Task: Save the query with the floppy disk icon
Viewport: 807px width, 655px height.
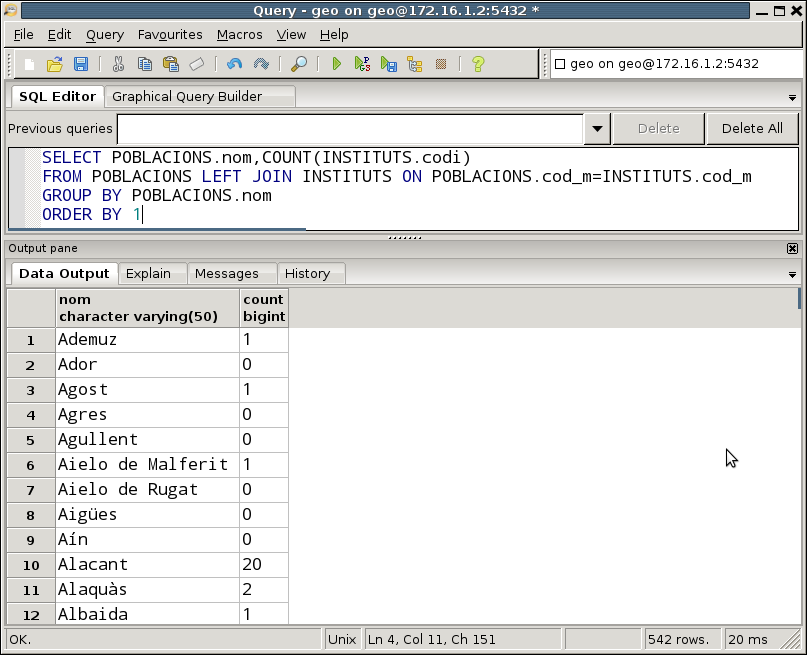Action: coord(81,64)
